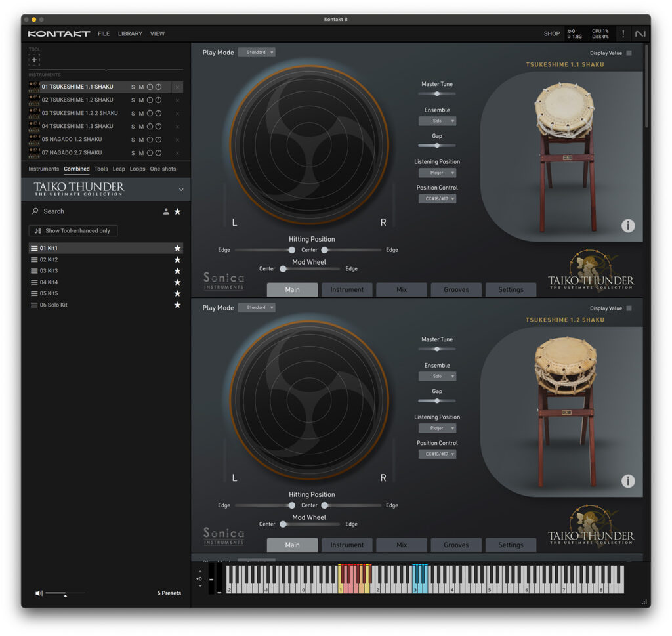Screen dimensions: 672x636
Task: Click the keyboard octave up arrow
Action: point(199,572)
